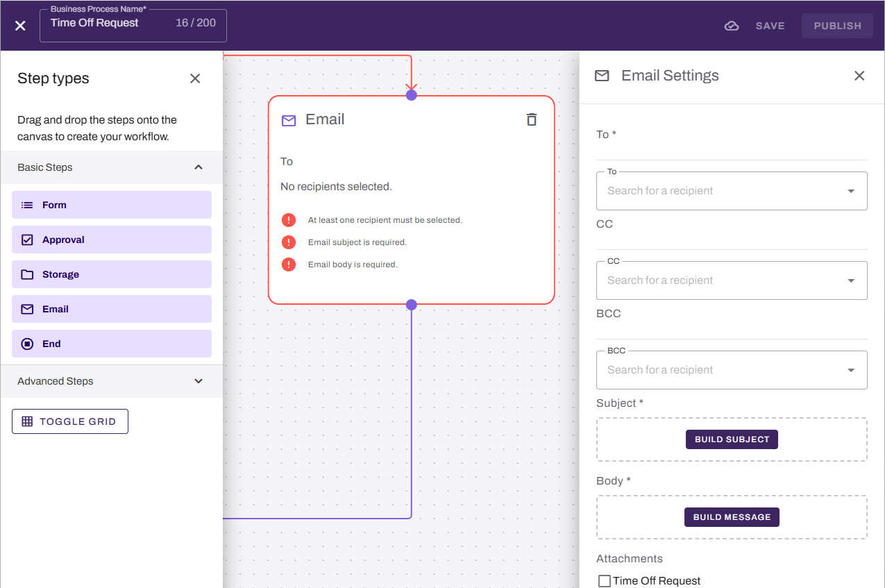This screenshot has width=885, height=588.
Task: Collapse the Basic Steps section
Action: (199, 167)
